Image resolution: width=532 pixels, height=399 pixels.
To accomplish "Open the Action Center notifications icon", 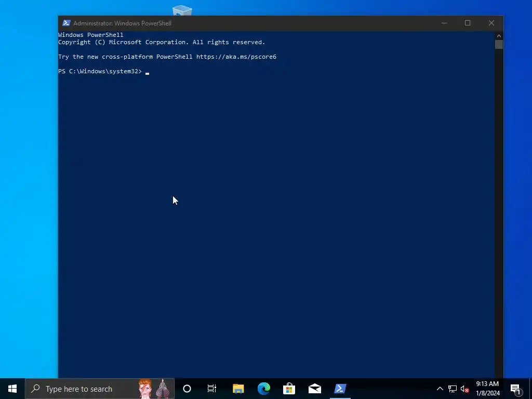I will (515, 389).
